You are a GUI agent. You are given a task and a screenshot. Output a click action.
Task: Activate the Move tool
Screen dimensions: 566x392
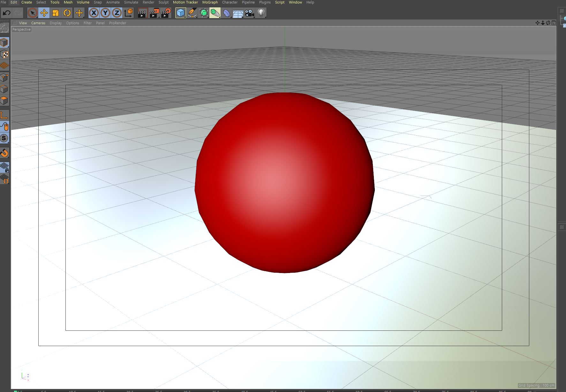[44, 13]
